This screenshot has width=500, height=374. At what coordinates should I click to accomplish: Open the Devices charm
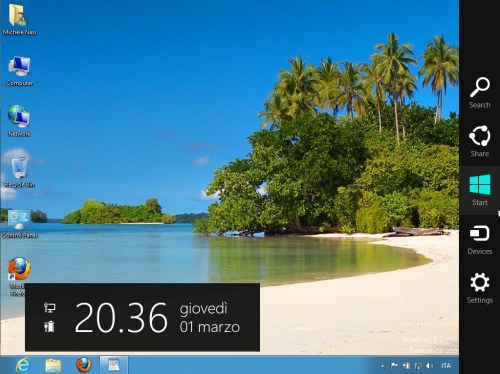coord(480,240)
